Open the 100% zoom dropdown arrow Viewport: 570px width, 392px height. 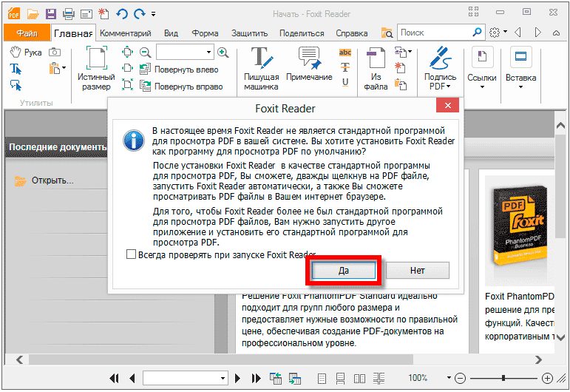coord(449,378)
